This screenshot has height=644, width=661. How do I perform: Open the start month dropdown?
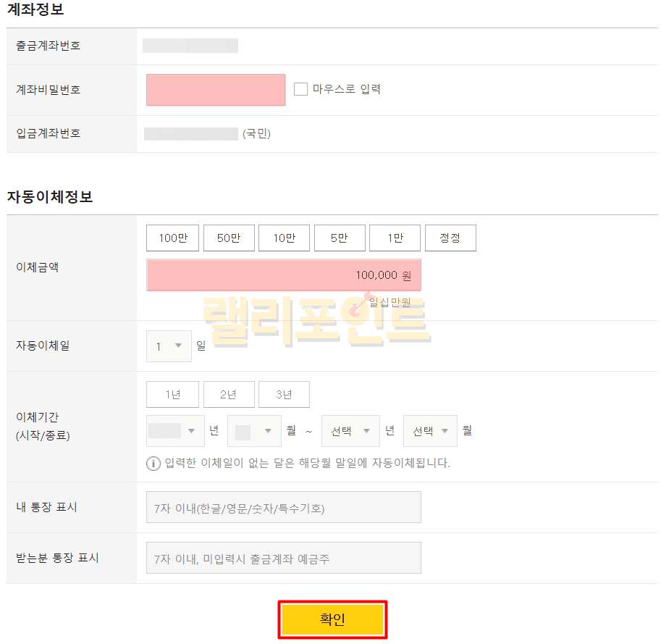[x=253, y=431]
